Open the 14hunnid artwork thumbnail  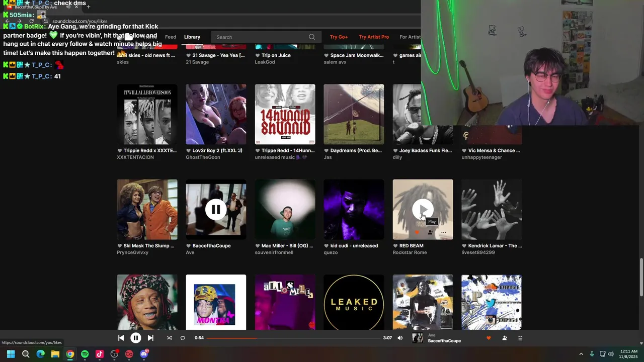(x=285, y=114)
